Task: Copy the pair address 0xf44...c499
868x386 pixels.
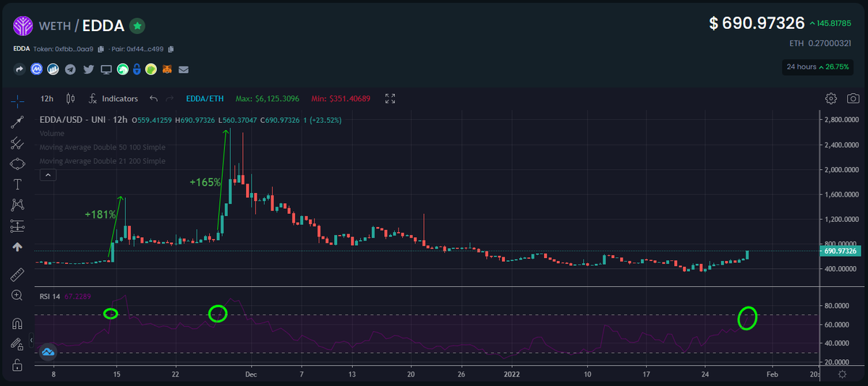Action: pyautogui.click(x=171, y=49)
